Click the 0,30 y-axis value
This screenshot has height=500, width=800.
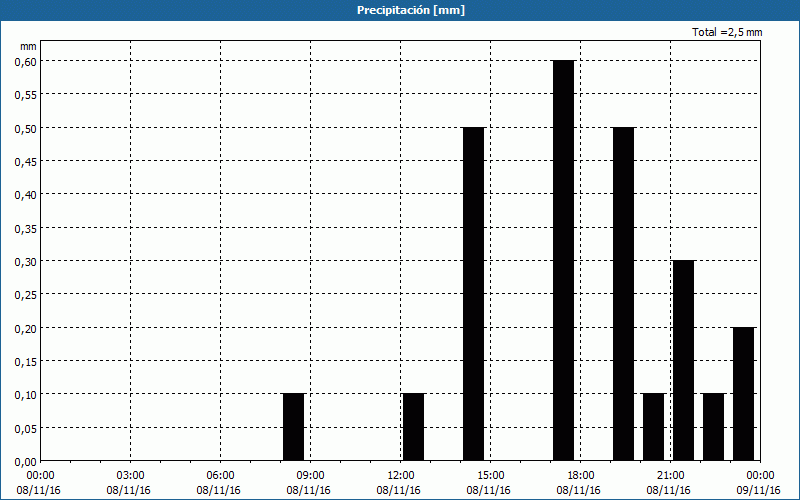click(26, 261)
